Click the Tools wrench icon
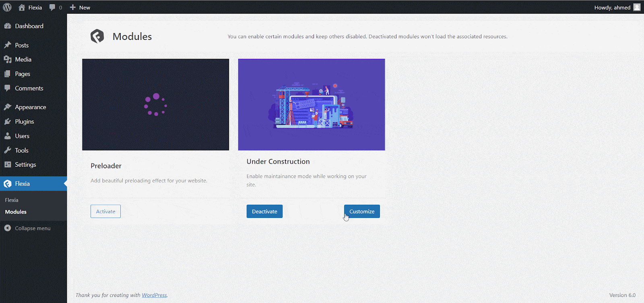The width and height of the screenshot is (644, 303). coord(8,150)
